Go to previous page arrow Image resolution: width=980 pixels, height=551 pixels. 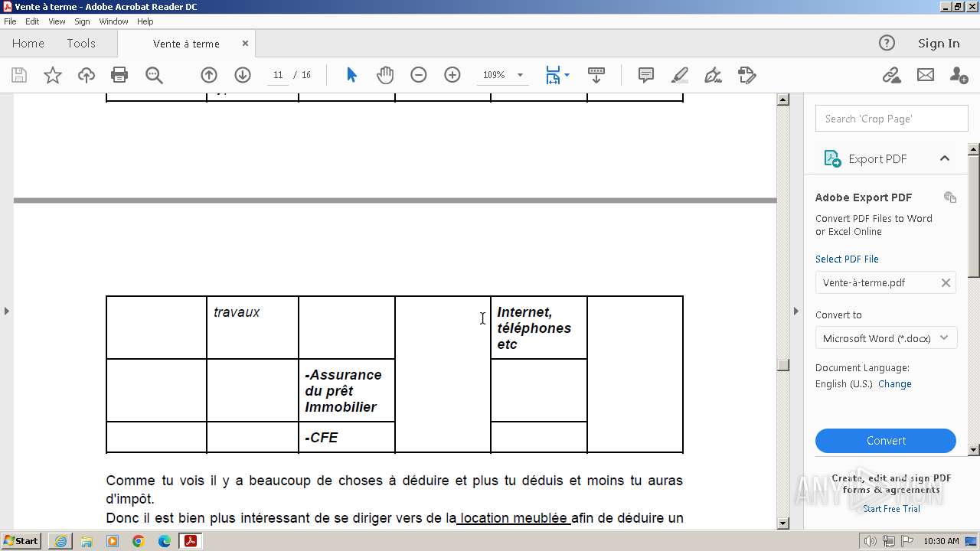click(209, 75)
